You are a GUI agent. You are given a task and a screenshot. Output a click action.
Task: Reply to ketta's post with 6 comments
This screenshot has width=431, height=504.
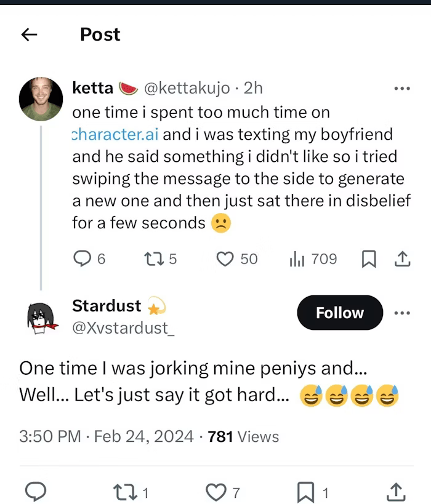[x=82, y=259]
